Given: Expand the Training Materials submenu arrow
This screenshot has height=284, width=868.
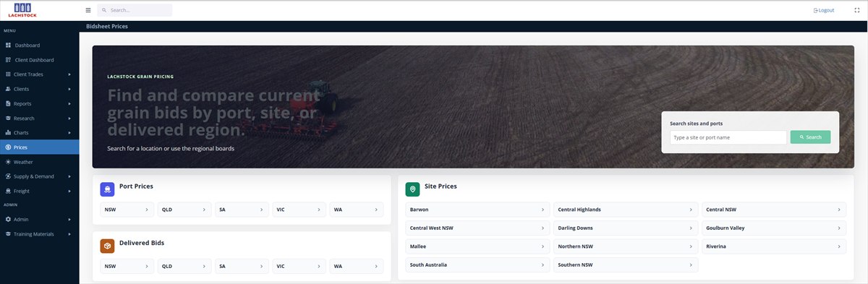Looking at the screenshot, I should (x=70, y=234).
